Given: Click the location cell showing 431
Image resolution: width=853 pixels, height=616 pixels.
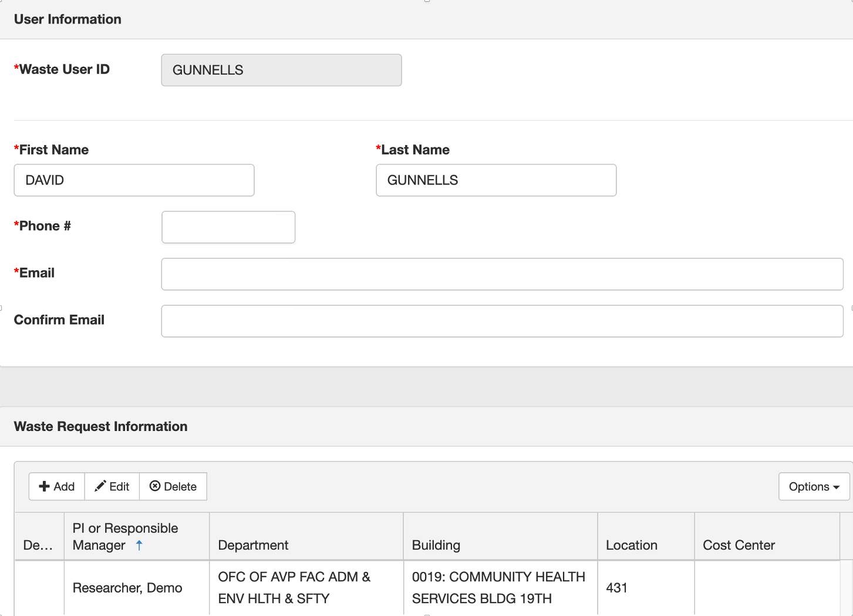Looking at the screenshot, I should tap(616, 588).
